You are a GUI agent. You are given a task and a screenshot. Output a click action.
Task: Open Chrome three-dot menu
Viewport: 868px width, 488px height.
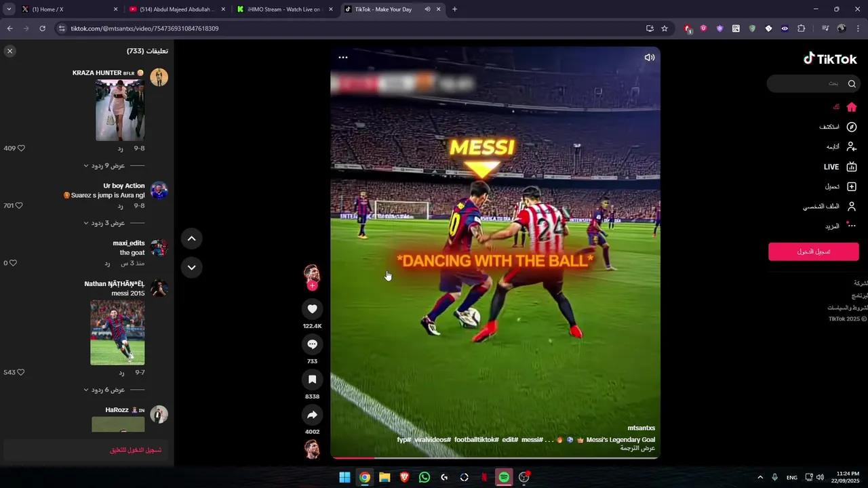click(858, 28)
